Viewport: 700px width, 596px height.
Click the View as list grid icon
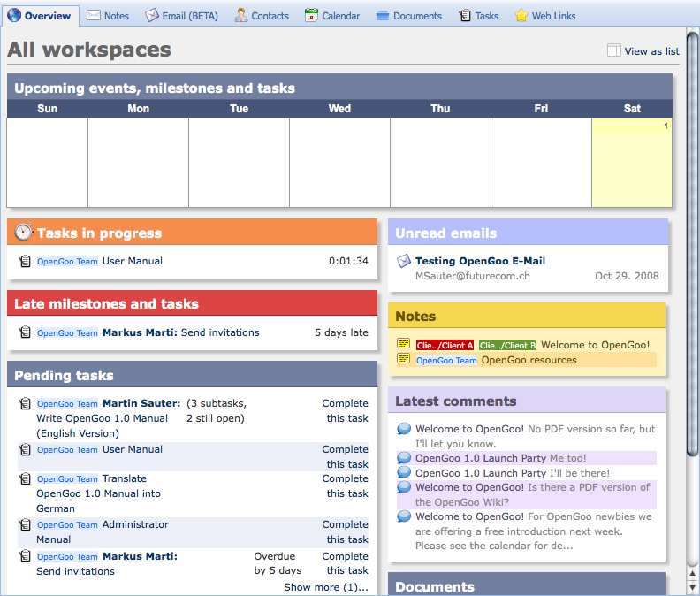tap(614, 51)
